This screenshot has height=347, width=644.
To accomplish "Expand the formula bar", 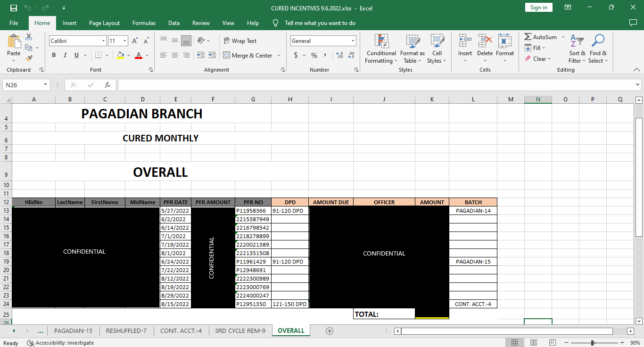I will [x=638, y=85].
